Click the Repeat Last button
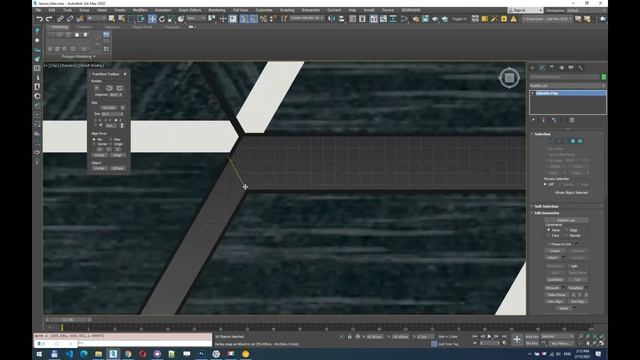Viewport: 640px width, 360px height. click(x=566, y=220)
